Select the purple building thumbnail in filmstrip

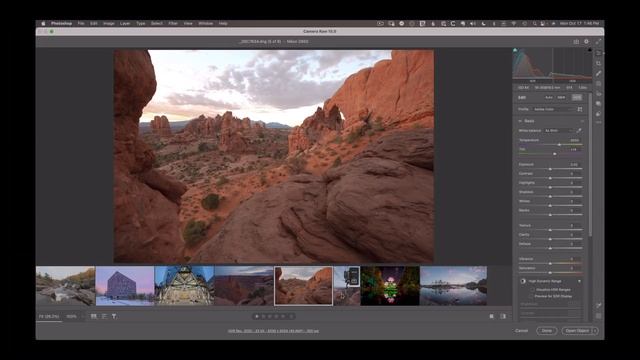click(x=125, y=286)
